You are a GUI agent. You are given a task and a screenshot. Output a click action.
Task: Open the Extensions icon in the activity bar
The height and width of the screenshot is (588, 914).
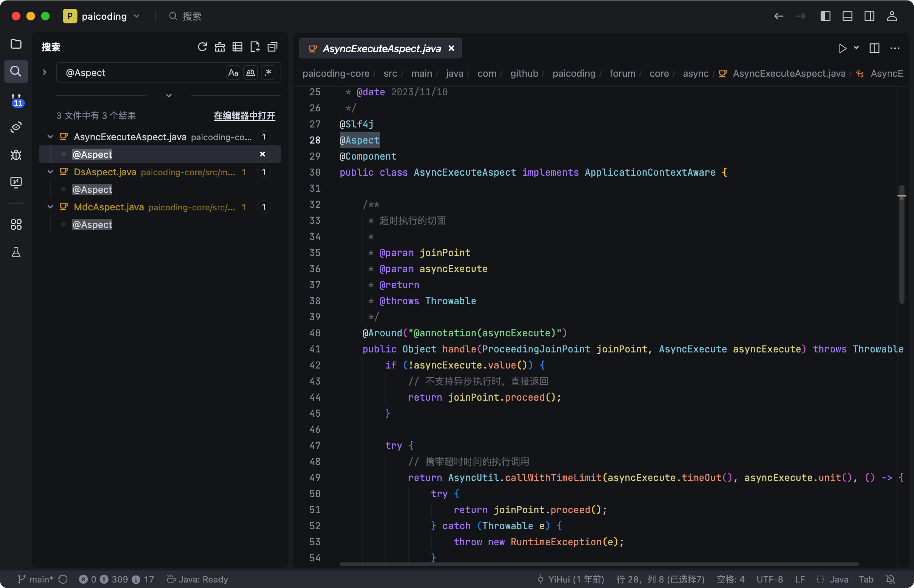[x=16, y=224]
